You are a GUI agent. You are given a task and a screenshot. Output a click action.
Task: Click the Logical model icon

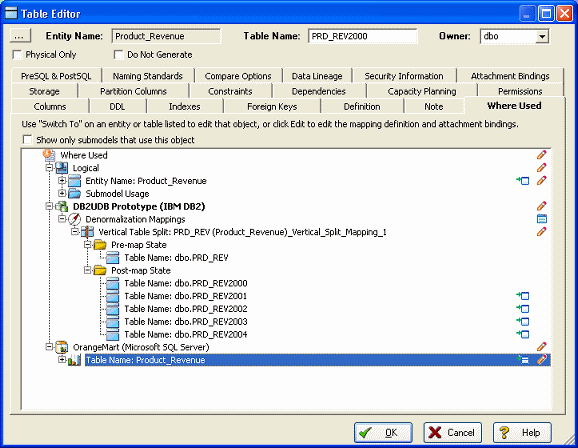coord(62,168)
